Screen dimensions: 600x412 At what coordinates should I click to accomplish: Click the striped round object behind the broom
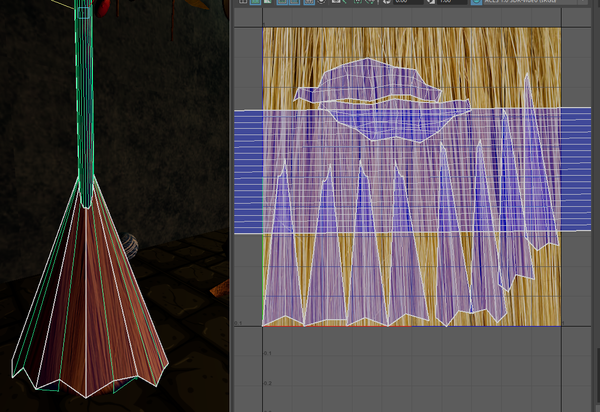coord(131,245)
